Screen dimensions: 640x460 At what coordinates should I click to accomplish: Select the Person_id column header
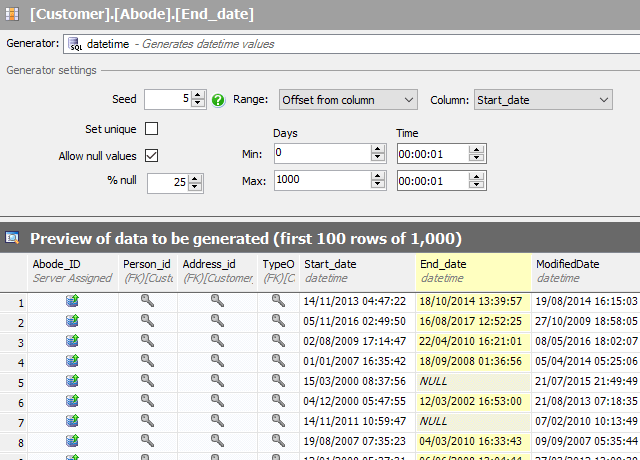tap(148, 272)
